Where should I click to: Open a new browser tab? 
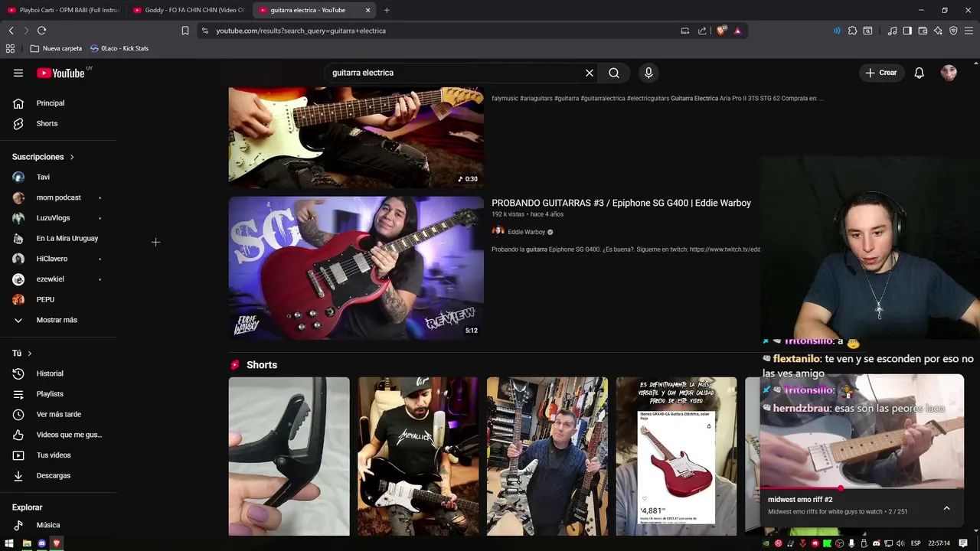[x=387, y=10]
